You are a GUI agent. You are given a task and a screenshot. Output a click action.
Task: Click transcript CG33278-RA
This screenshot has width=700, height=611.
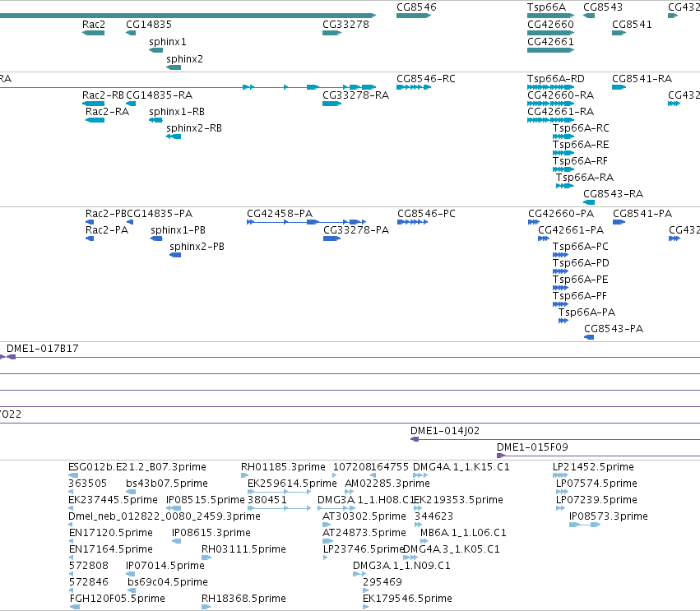(331, 104)
